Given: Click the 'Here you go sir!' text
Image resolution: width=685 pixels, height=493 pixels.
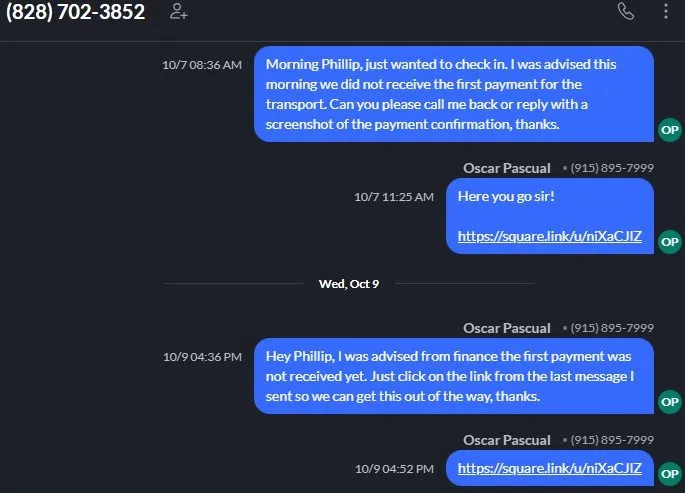Looking at the screenshot, I should tap(504, 196).
